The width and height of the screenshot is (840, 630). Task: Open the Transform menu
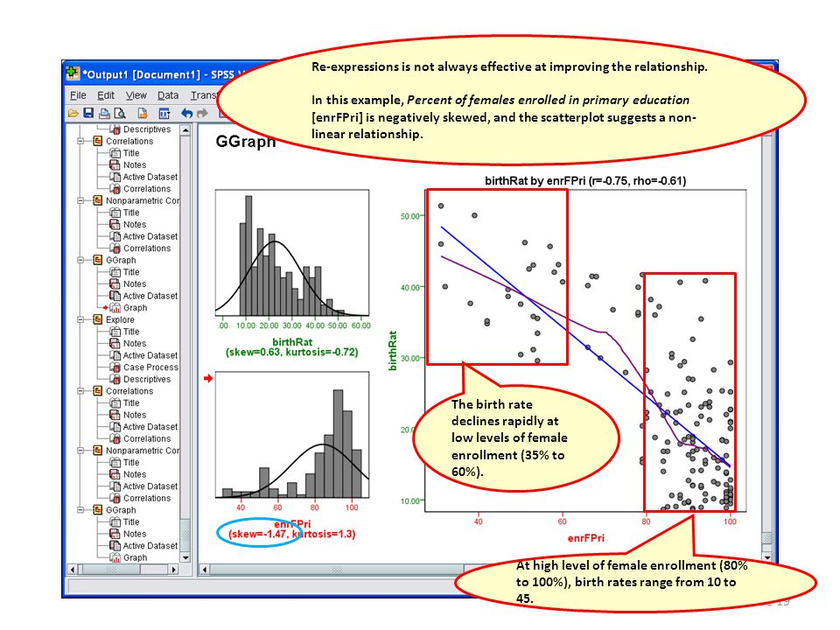204,95
